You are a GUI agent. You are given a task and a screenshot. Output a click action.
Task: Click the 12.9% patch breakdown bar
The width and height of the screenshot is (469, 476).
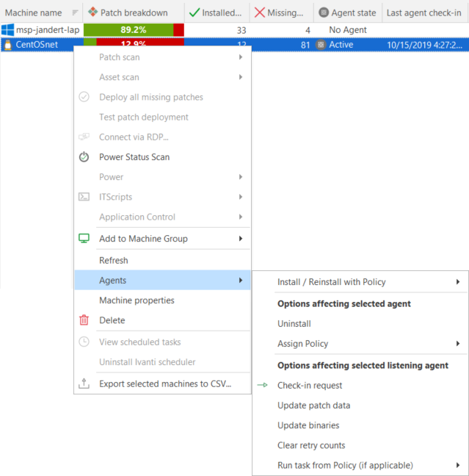[134, 42]
